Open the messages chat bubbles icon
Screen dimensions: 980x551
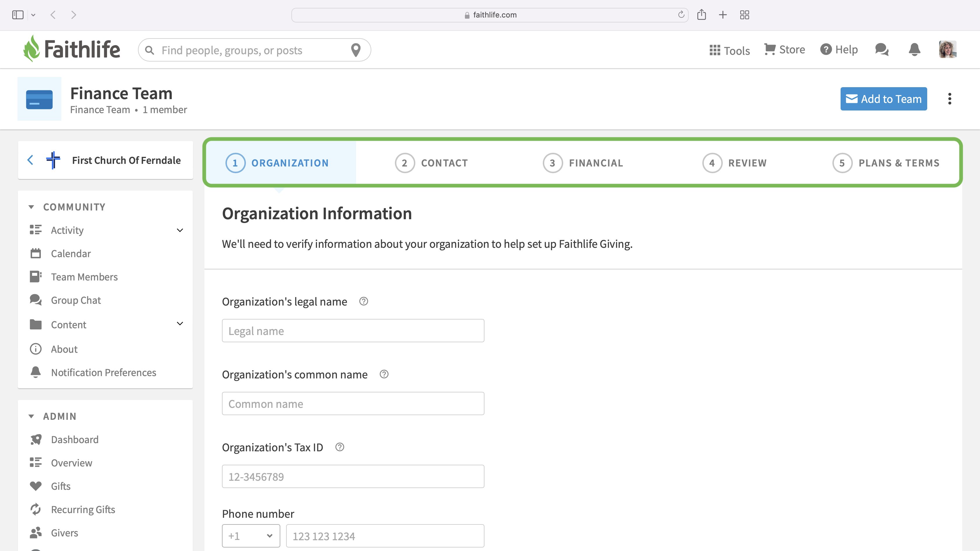coord(882,50)
